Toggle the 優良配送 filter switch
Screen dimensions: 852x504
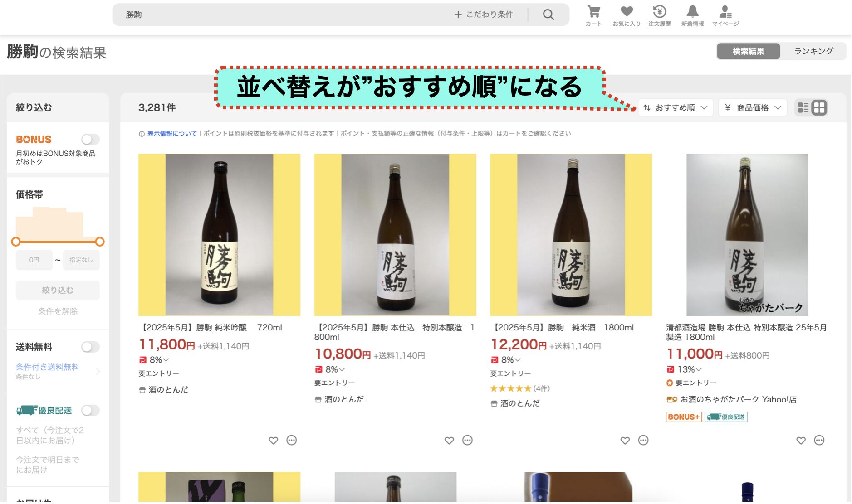[90, 411]
